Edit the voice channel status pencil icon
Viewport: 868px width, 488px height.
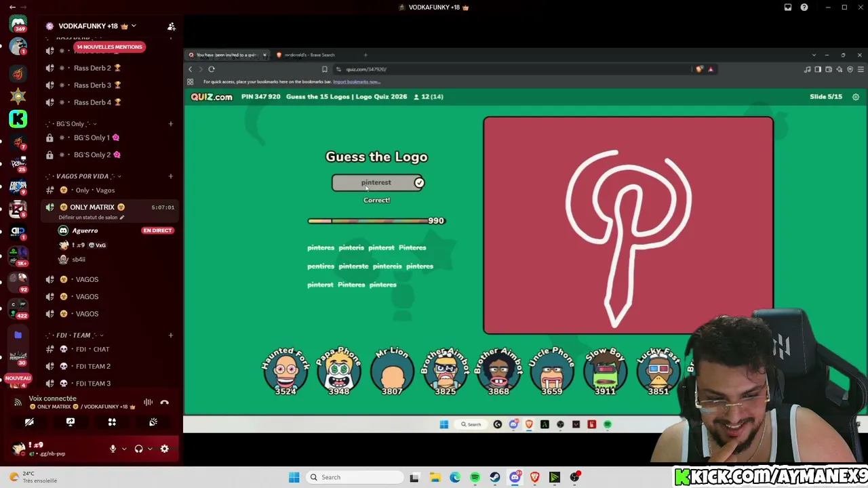[x=122, y=218]
